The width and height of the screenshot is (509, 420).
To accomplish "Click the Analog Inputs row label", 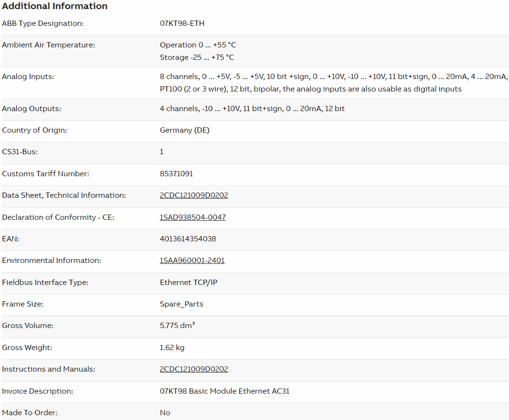I will pyautogui.click(x=28, y=77).
